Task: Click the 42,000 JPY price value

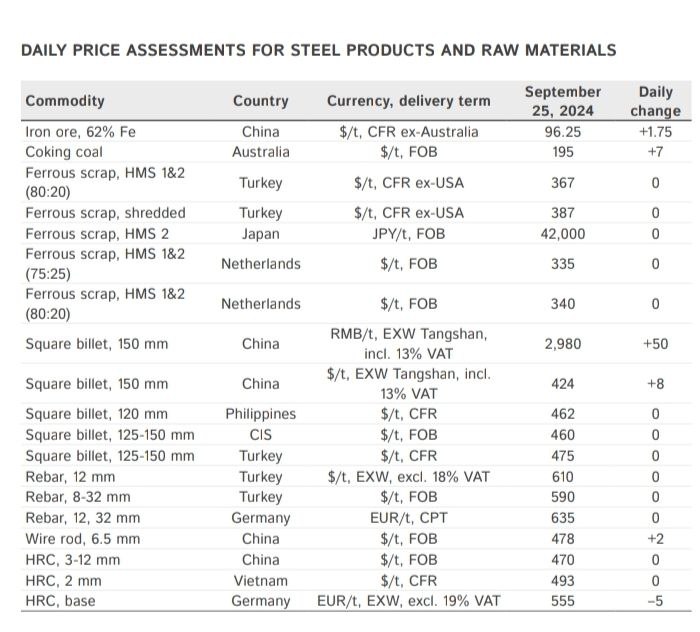Action: click(562, 234)
